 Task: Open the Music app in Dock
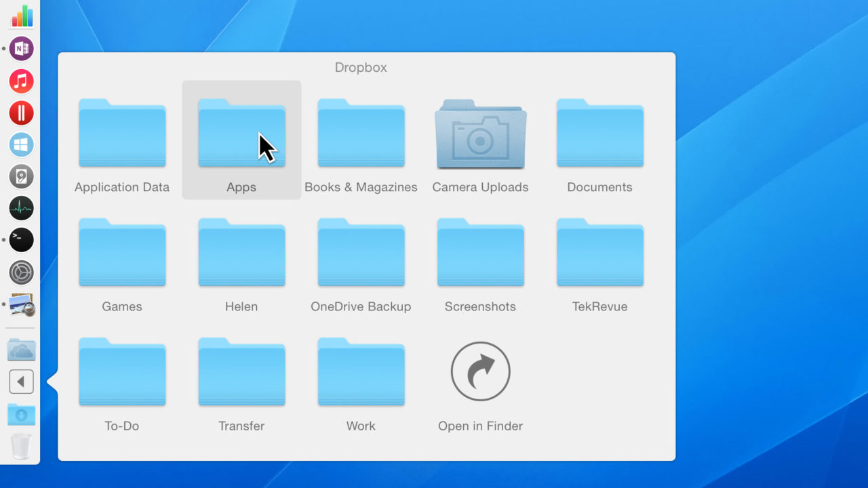(22, 81)
